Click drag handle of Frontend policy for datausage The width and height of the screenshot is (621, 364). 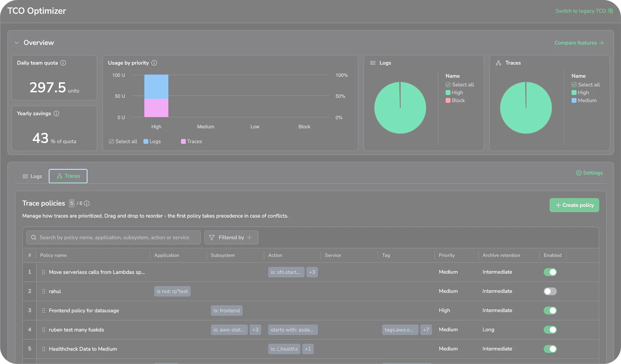(x=44, y=310)
